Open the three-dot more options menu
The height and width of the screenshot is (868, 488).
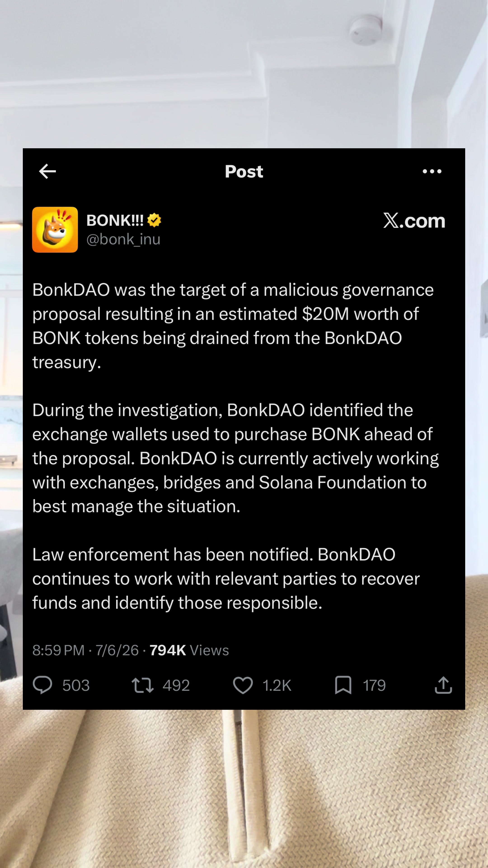click(x=432, y=171)
